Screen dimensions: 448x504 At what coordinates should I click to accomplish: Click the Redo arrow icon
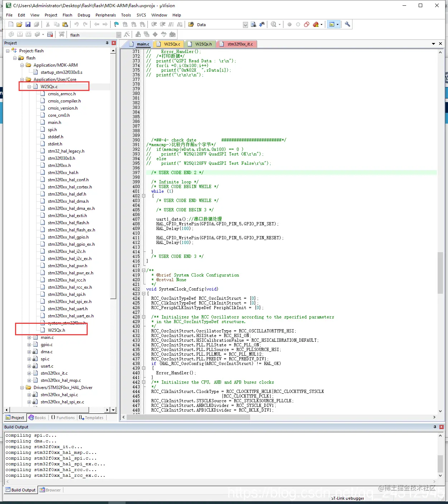point(85,24)
